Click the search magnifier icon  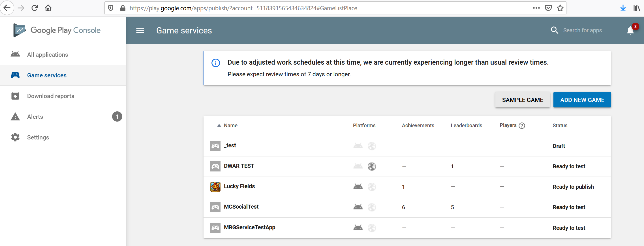[x=555, y=30]
